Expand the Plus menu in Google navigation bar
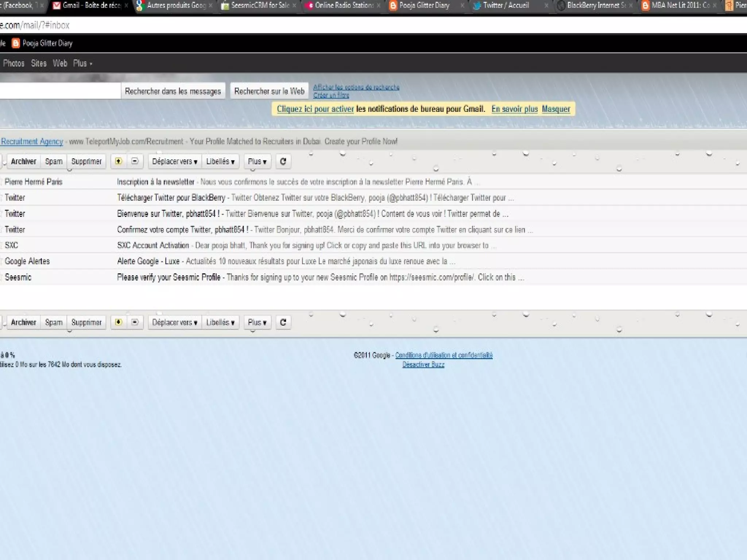This screenshot has height=560, width=747. 82,63
